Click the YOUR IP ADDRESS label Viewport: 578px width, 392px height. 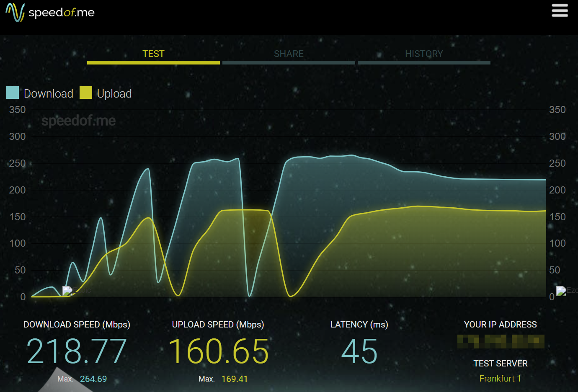coord(501,325)
